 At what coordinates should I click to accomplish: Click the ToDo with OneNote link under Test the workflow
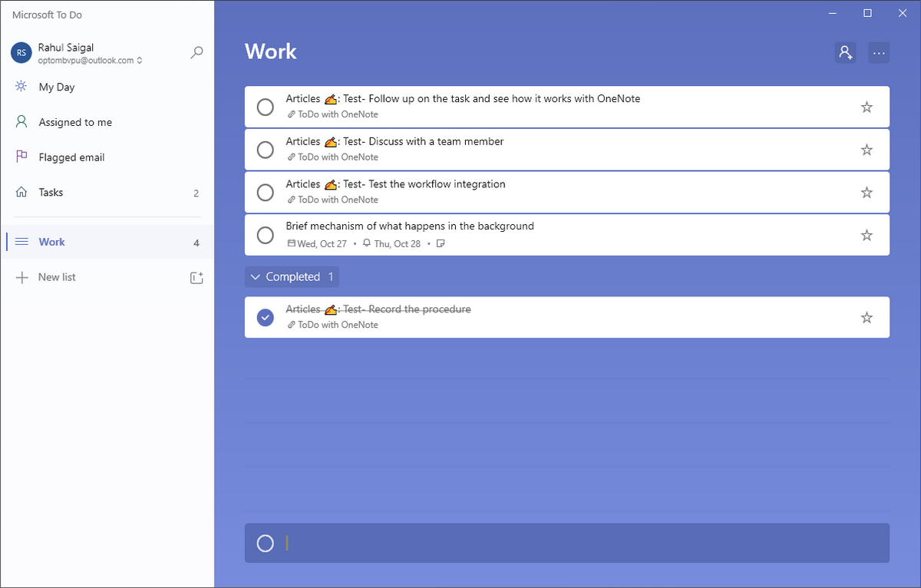pos(338,200)
